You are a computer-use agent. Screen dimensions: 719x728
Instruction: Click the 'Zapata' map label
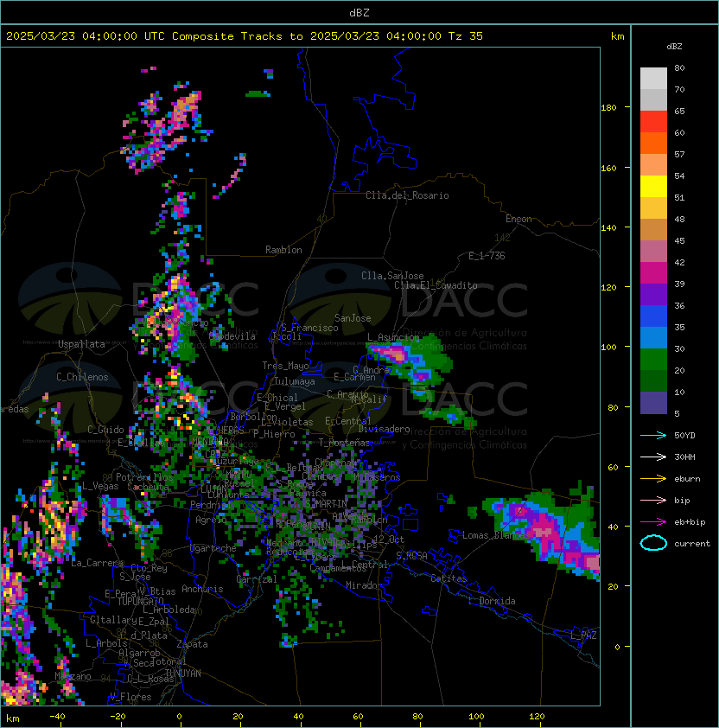(x=192, y=644)
